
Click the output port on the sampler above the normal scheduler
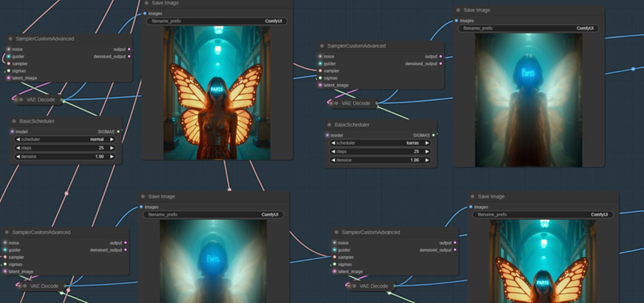(x=129, y=49)
